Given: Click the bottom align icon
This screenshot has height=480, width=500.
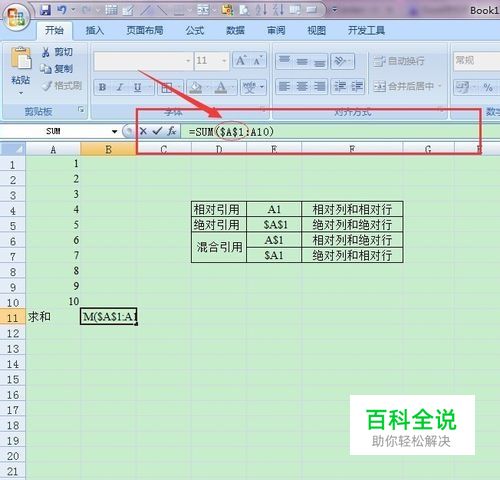Looking at the screenshot, I should 319,61.
